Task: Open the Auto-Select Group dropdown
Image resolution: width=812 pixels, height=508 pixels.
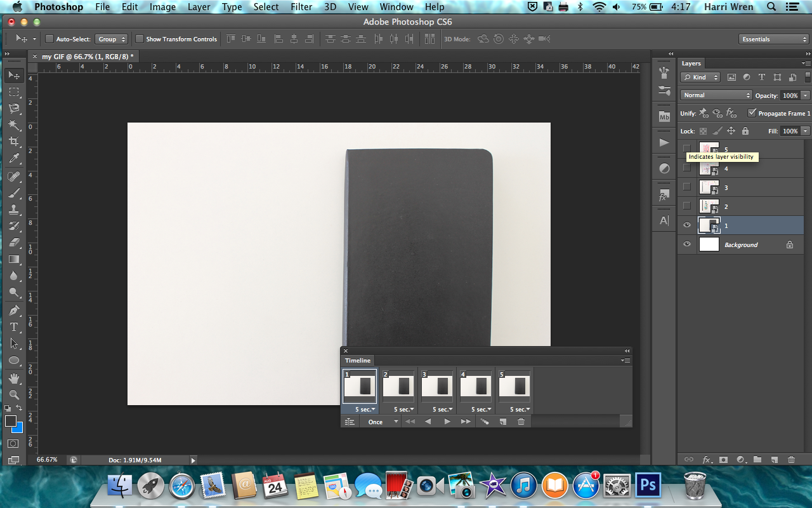Action: click(112, 39)
